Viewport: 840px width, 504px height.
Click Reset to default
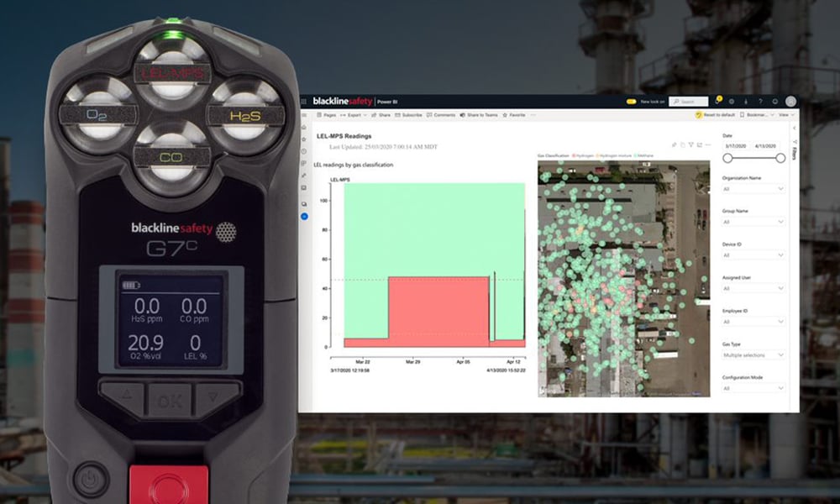pos(715,115)
